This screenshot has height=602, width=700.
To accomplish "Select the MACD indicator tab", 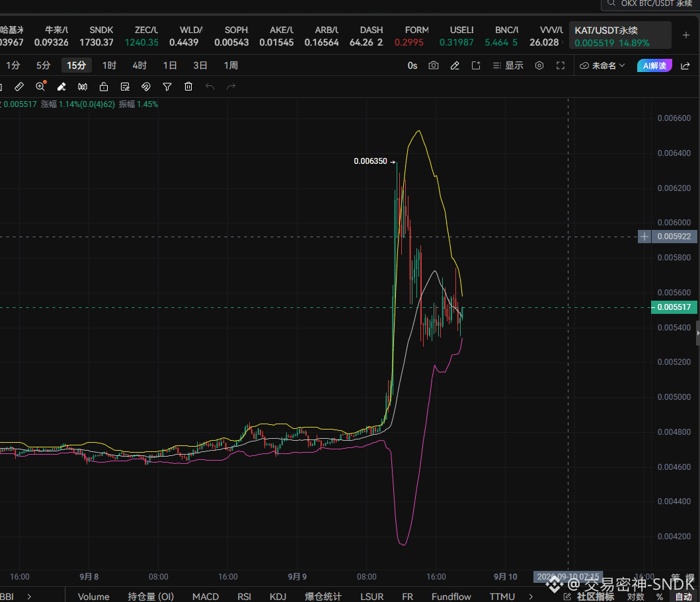I will click(x=206, y=597).
